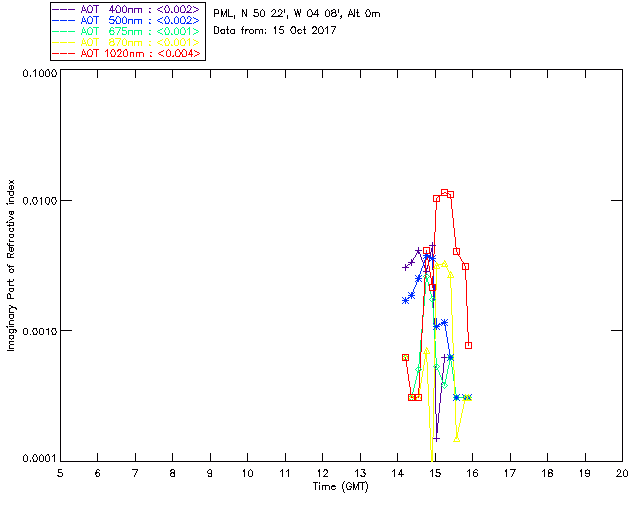Click the 0.0100 y-axis tick label
Screen dimensions: 640x512
coord(39,201)
